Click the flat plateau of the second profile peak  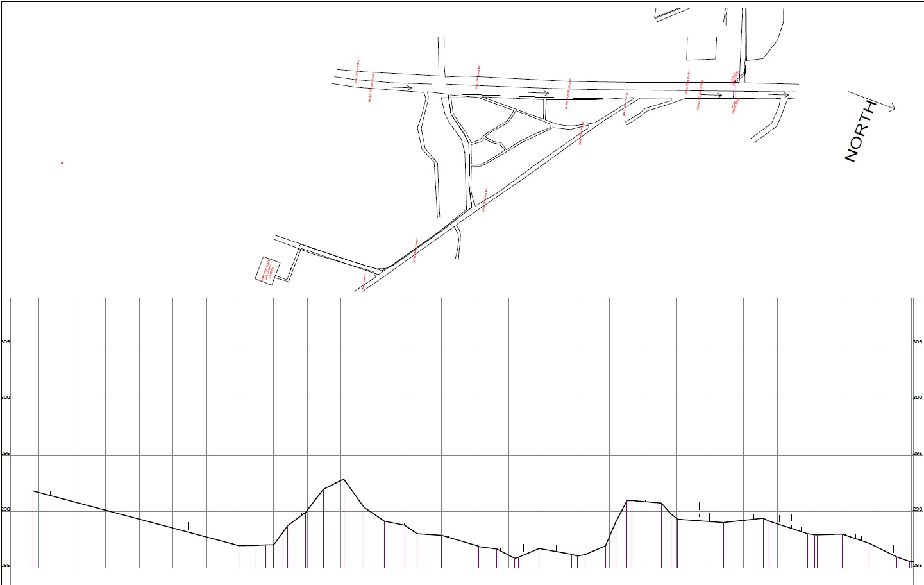click(643, 502)
